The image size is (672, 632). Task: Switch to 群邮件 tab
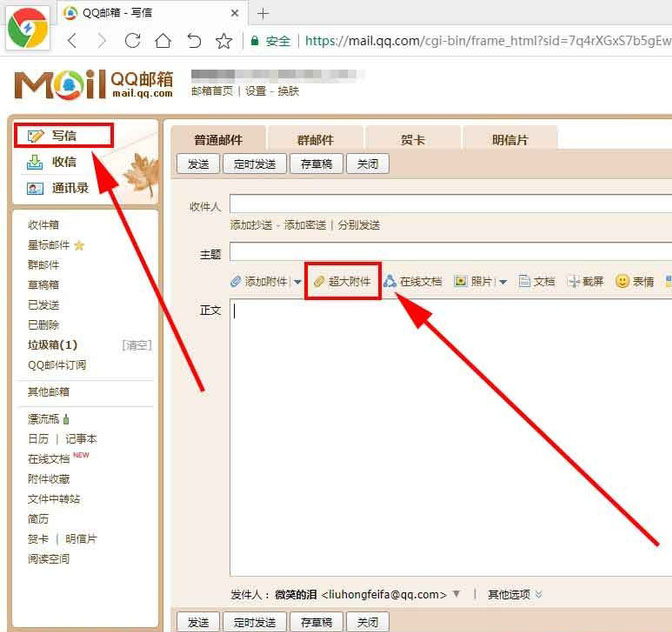coord(315,139)
